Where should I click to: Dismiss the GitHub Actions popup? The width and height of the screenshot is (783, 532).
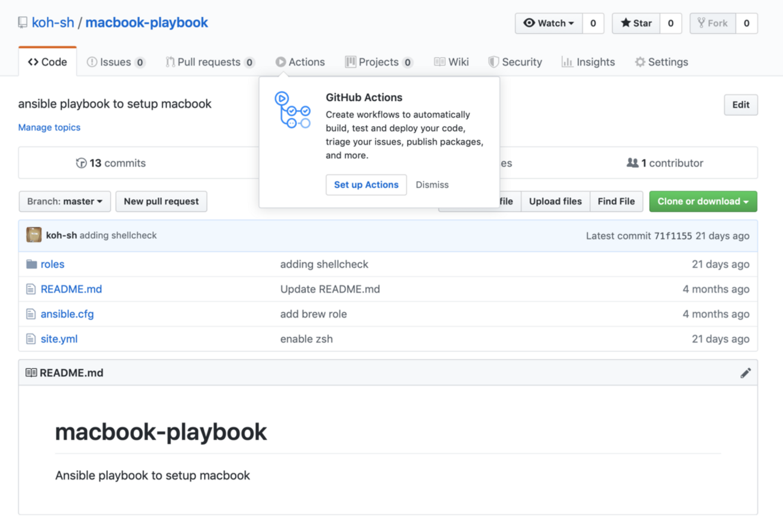point(432,185)
